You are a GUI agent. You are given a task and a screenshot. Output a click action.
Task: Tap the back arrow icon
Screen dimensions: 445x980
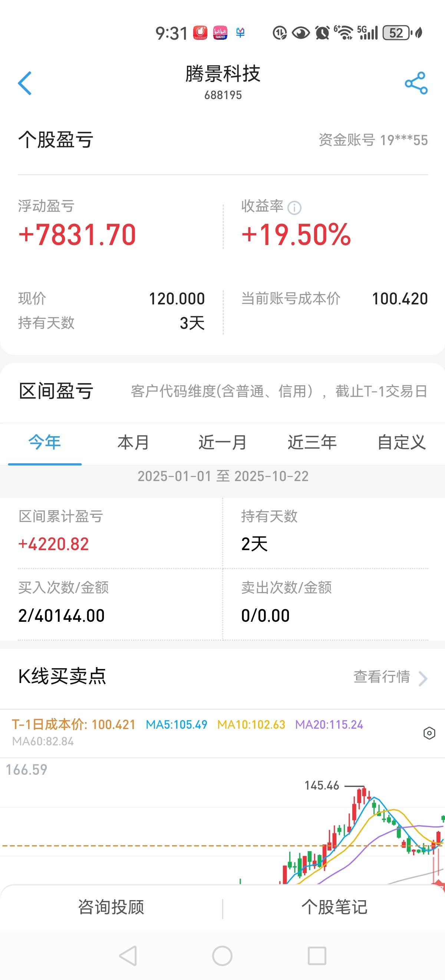(25, 83)
